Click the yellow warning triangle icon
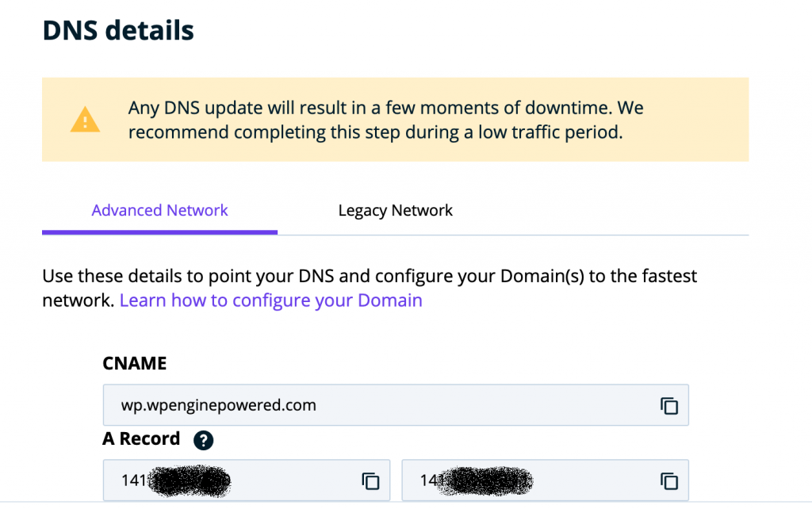 (85, 120)
